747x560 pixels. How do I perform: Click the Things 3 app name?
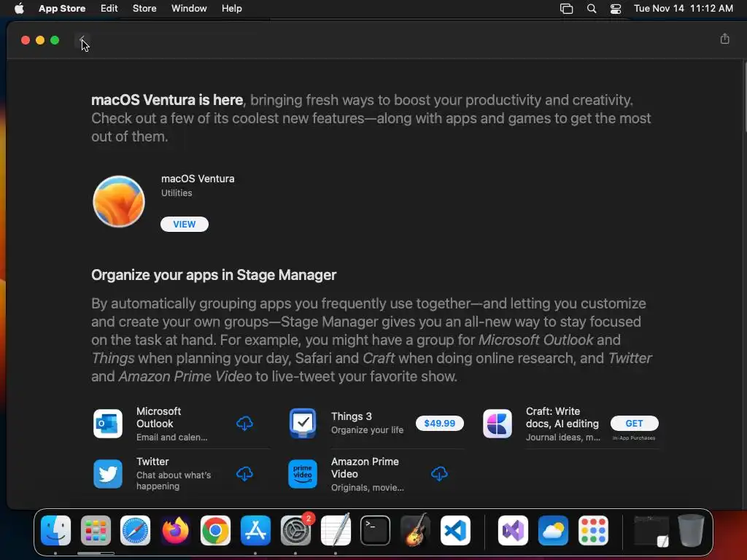(x=352, y=416)
